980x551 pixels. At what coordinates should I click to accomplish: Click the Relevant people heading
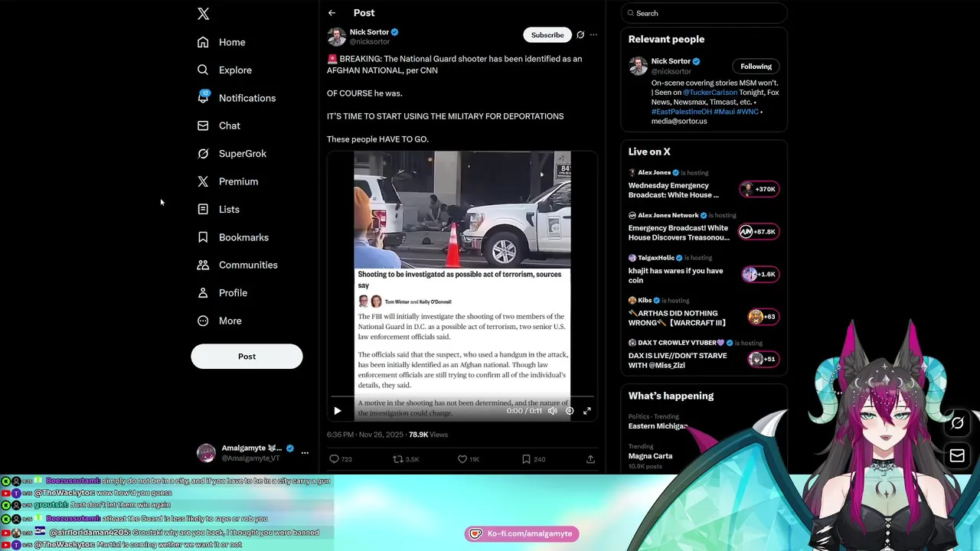pyautogui.click(x=666, y=39)
